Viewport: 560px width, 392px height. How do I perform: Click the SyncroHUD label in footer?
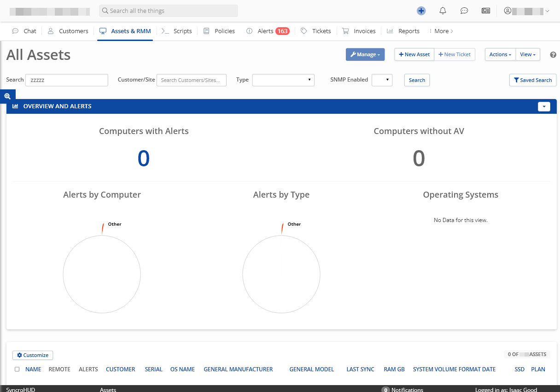[x=21, y=390]
